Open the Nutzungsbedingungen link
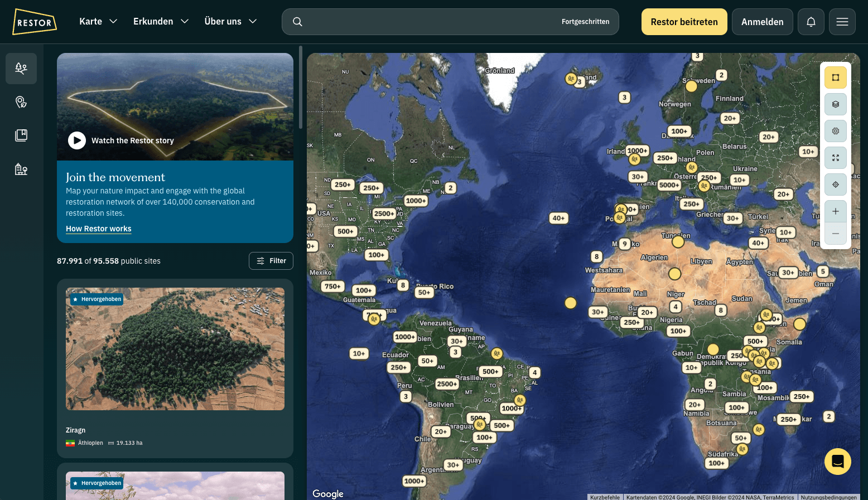Screen dimensions: 868x500 click(x=828, y=497)
